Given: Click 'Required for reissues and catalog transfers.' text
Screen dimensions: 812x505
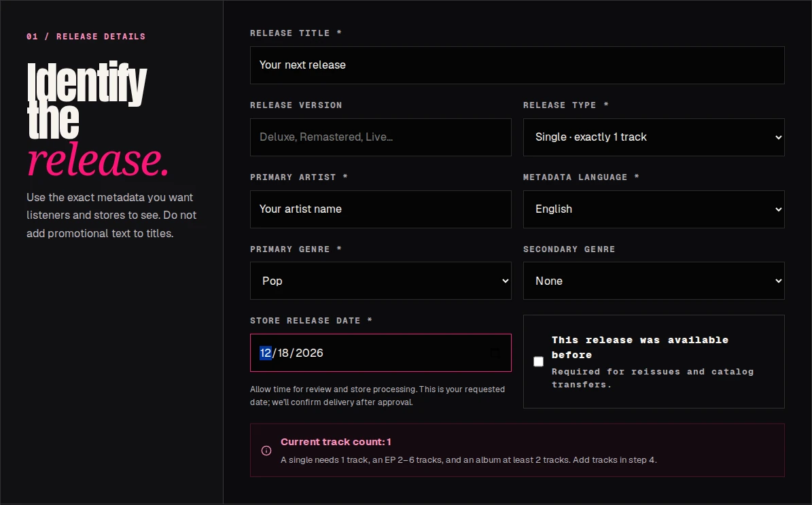Looking at the screenshot, I should 652,378.
